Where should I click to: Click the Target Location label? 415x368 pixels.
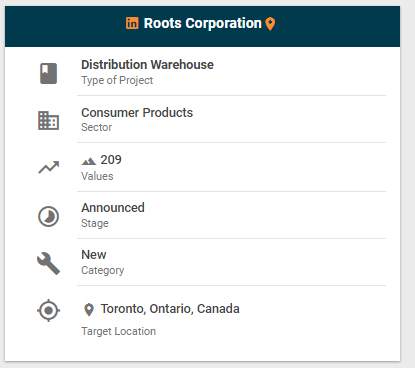click(x=119, y=331)
